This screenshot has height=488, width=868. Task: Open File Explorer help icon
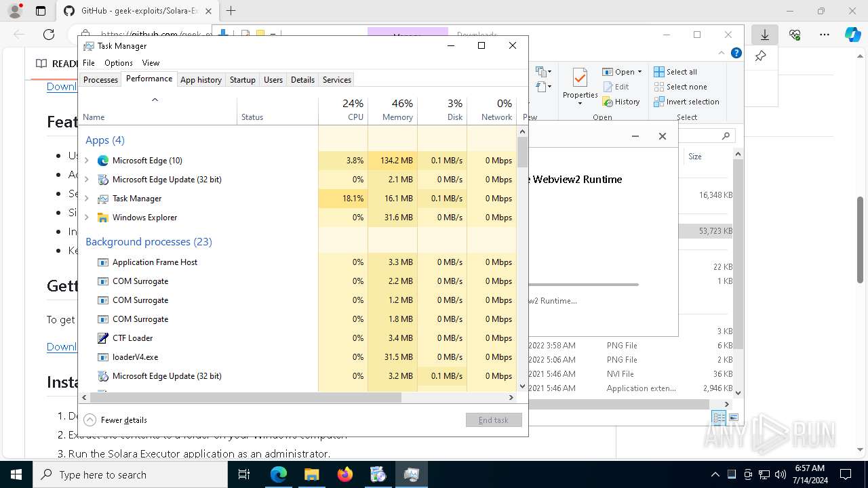736,53
